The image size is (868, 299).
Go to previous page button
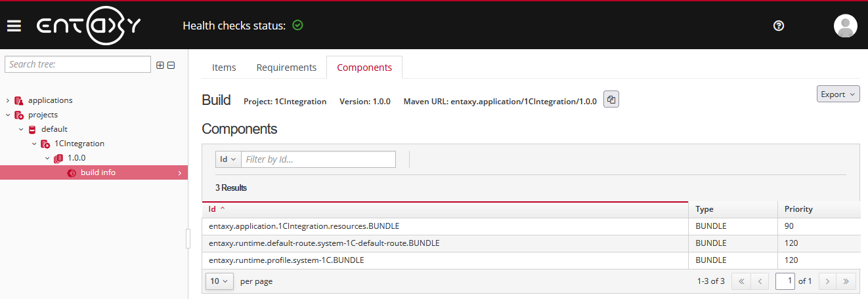759,281
